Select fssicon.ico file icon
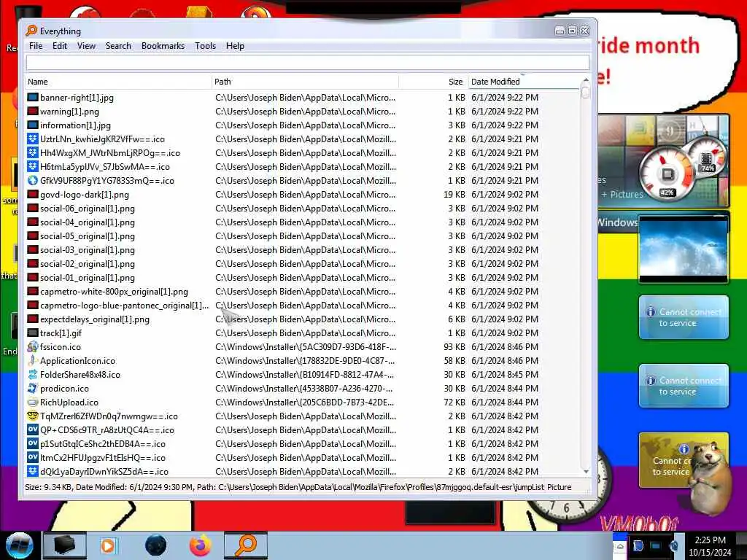Viewport: 747px width, 560px height. click(x=32, y=346)
